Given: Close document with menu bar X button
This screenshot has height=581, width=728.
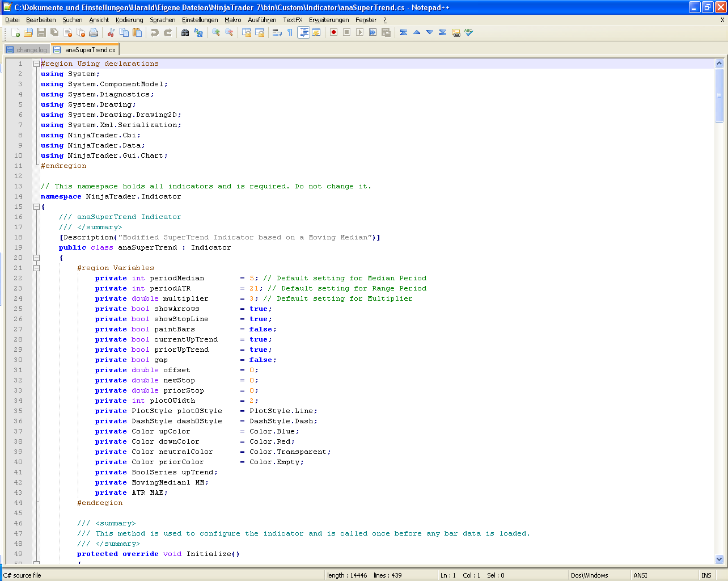Looking at the screenshot, I should pos(722,20).
